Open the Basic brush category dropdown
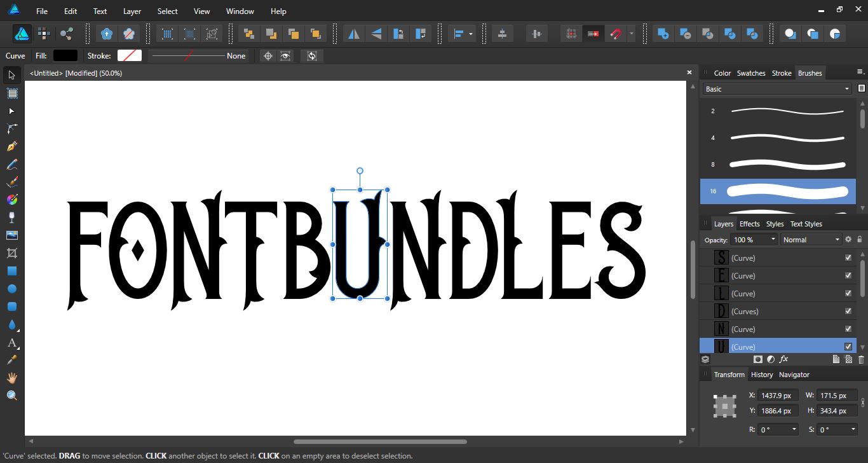Viewport: 868px width, 463px height. coord(776,89)
